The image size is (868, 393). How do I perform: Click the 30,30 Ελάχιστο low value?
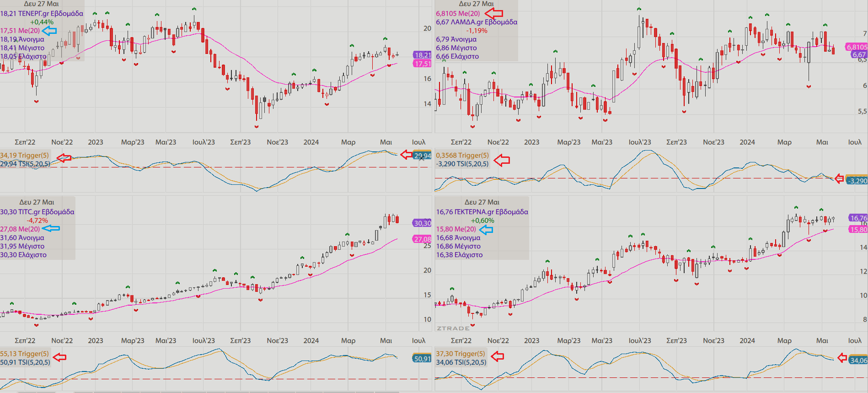[x=23, y=255]
